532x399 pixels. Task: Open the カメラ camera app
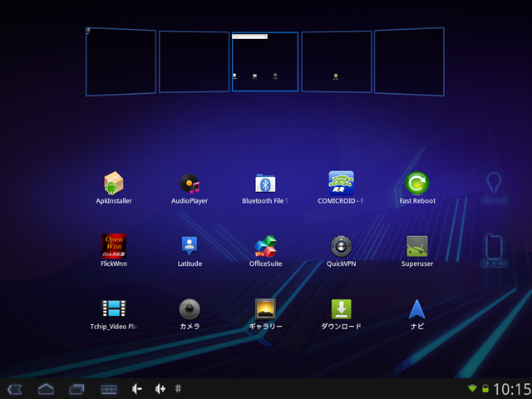[190, 314]
